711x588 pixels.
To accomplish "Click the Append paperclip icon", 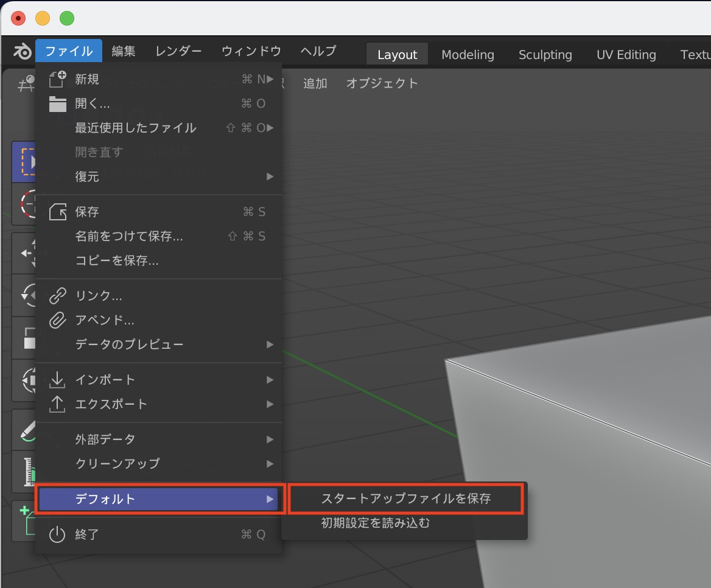I will (57, 320).
